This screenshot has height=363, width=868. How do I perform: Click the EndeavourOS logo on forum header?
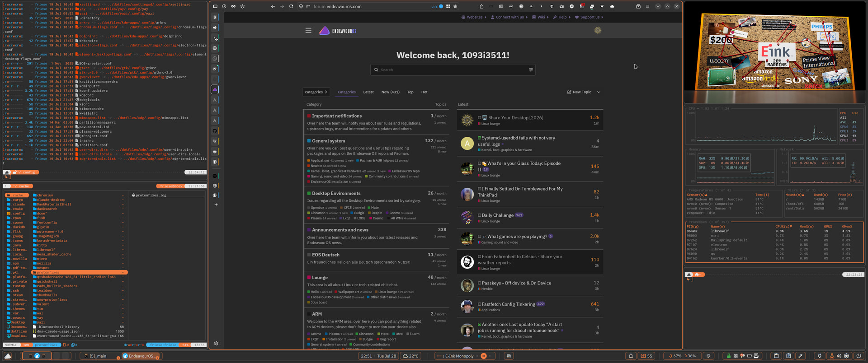pos(338,31)
